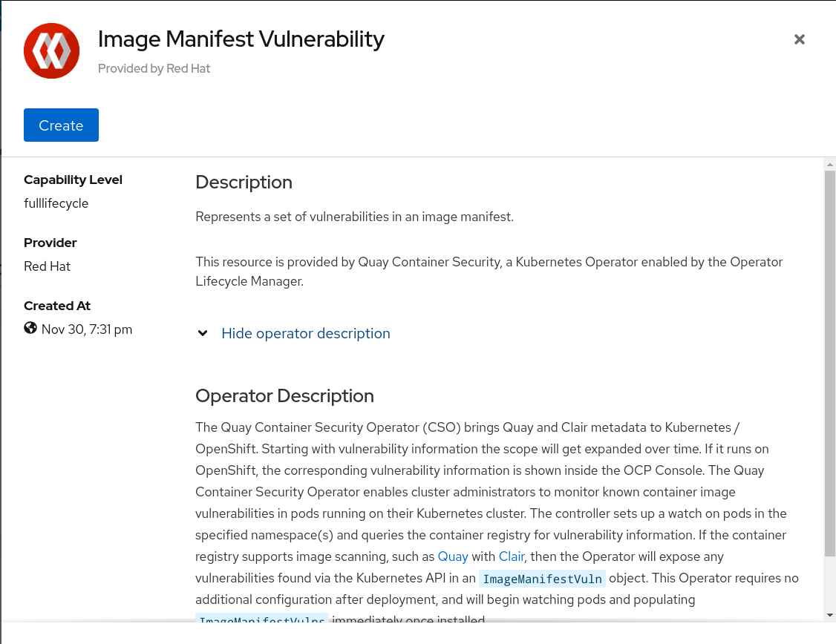Collapse using the chevron next to Hide operator description
This screenshot has height=644, width=836.
(203, 334)
